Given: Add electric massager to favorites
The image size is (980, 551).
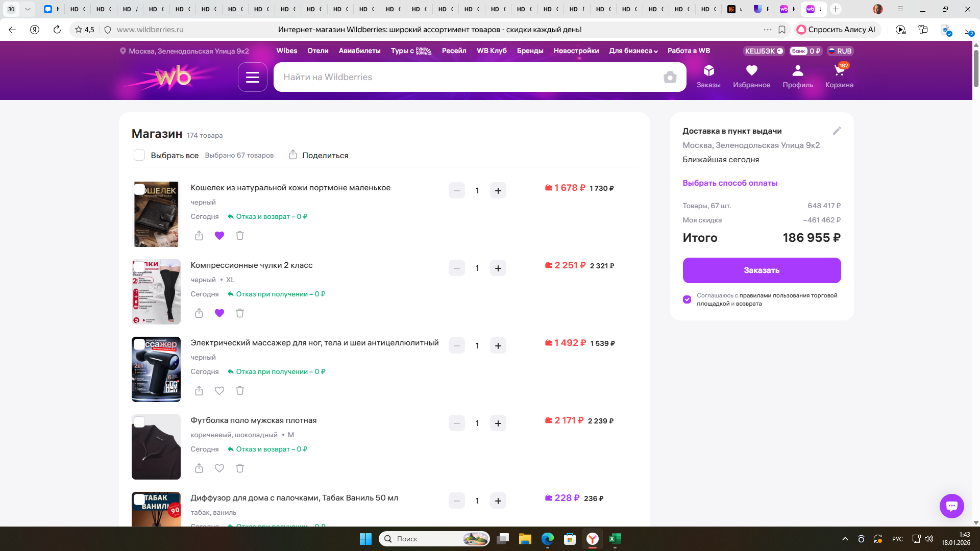Looking at the screenshot, I should pyautogui.click(x=219, y=391).
